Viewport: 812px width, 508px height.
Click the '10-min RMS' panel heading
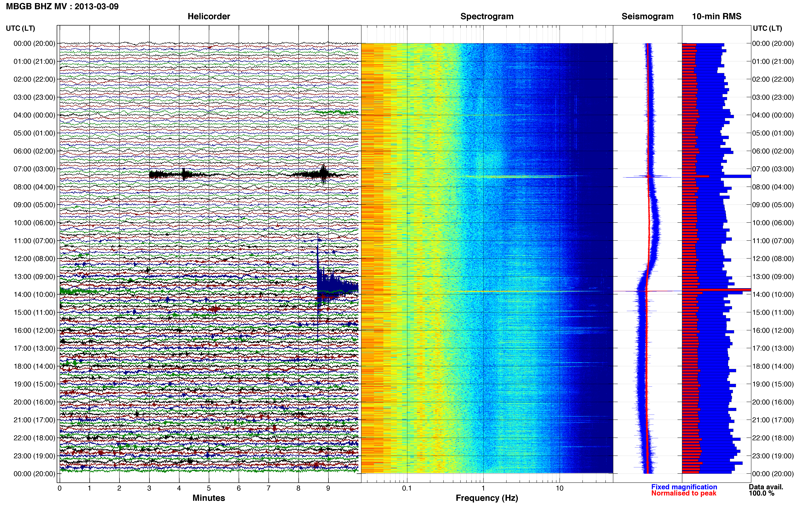717,16
